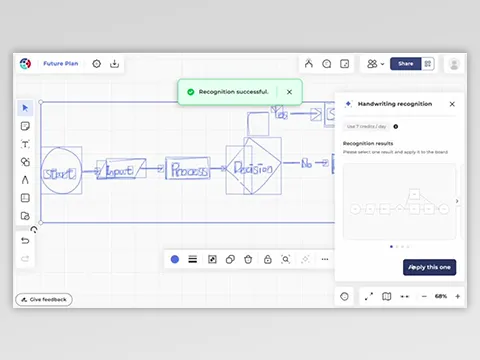The width and height of the screenshot is (480, 360).
Task: Select the pen drawing tool
Action: pos(25,180)
